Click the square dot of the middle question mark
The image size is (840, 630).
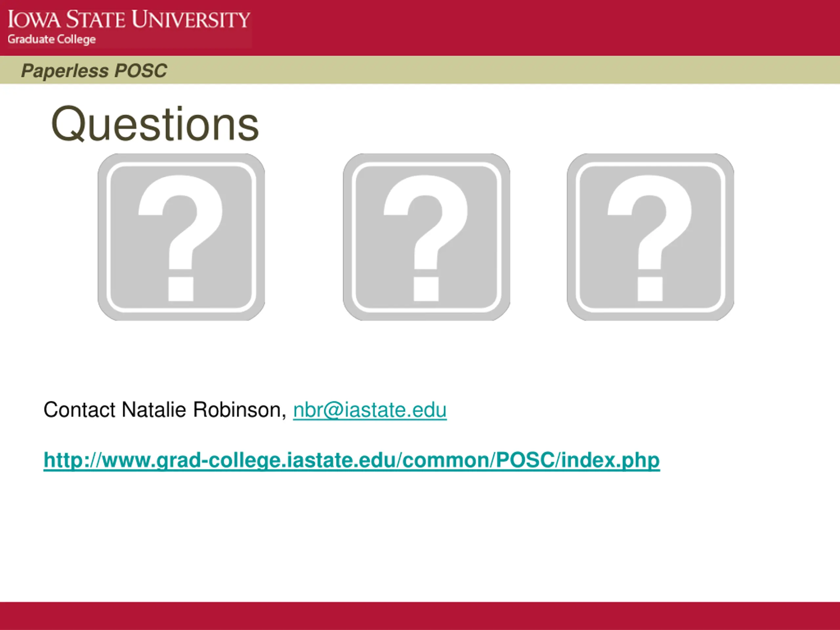click(x=426, y=289)
